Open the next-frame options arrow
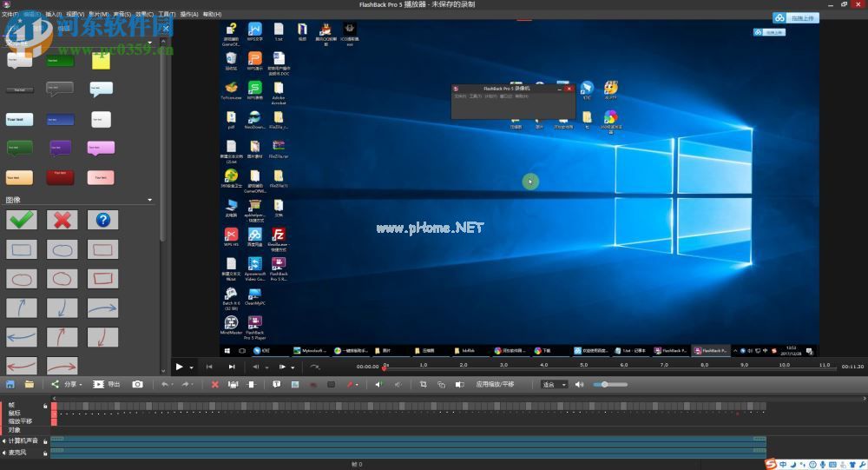This screenshot has height=470, width=868. point(293,367)
